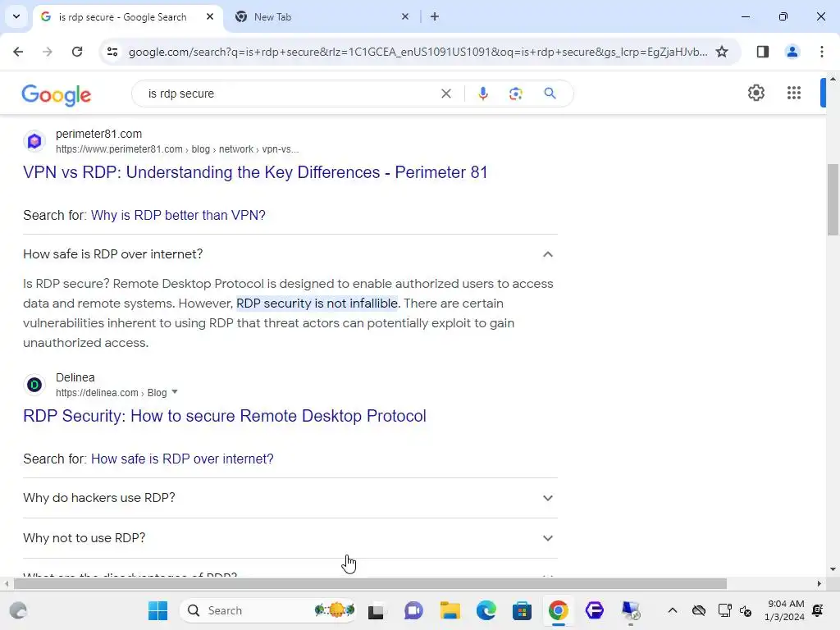Open Google quick settings gear
Image resolution: width=840 pixels, height=630 pixels.
pyautogui.click(x=756, y=93)
